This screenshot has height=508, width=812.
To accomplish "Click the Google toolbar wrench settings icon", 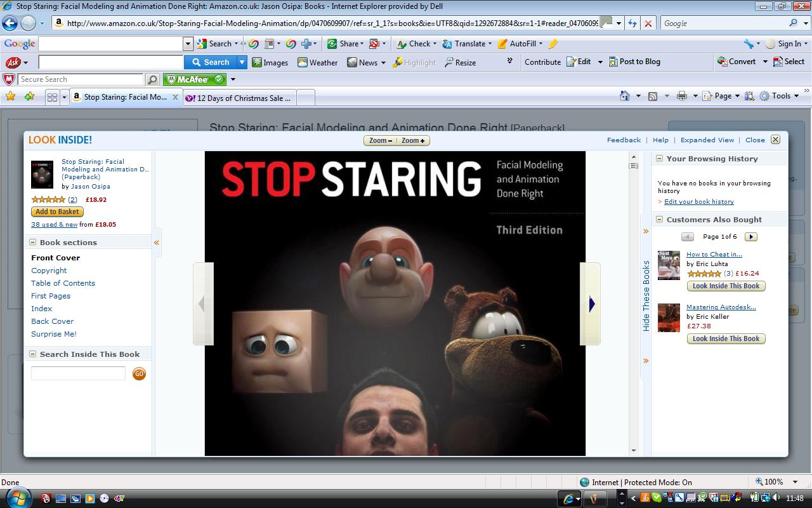I will point(749,44).
